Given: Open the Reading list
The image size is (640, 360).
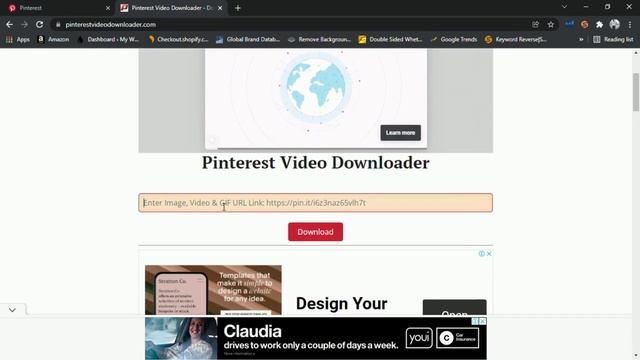Looking at the screenshot, I should 613,40.
